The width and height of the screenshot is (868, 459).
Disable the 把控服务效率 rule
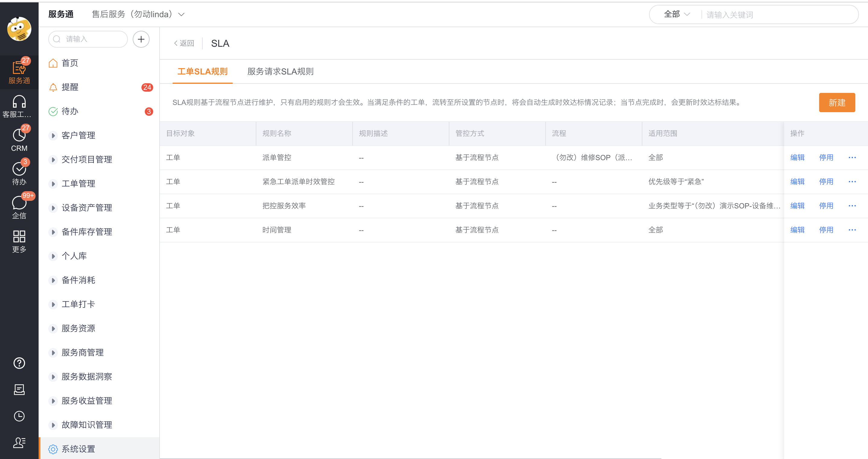coord(826,206)
